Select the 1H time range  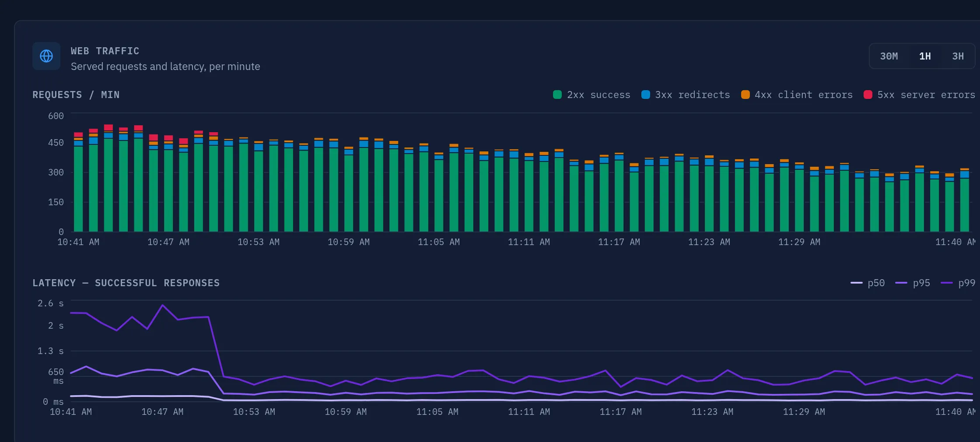click(925, 56)
